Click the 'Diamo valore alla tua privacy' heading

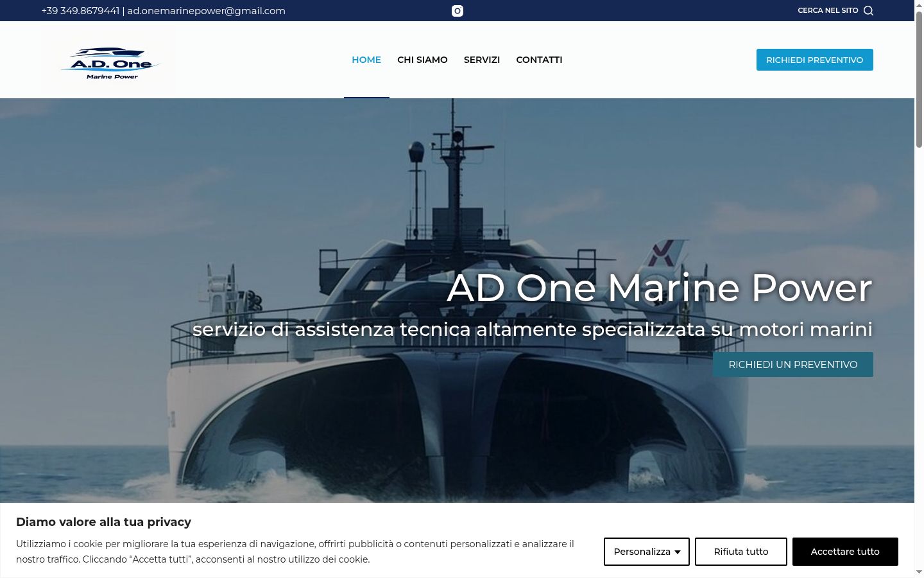pos(104,521)
